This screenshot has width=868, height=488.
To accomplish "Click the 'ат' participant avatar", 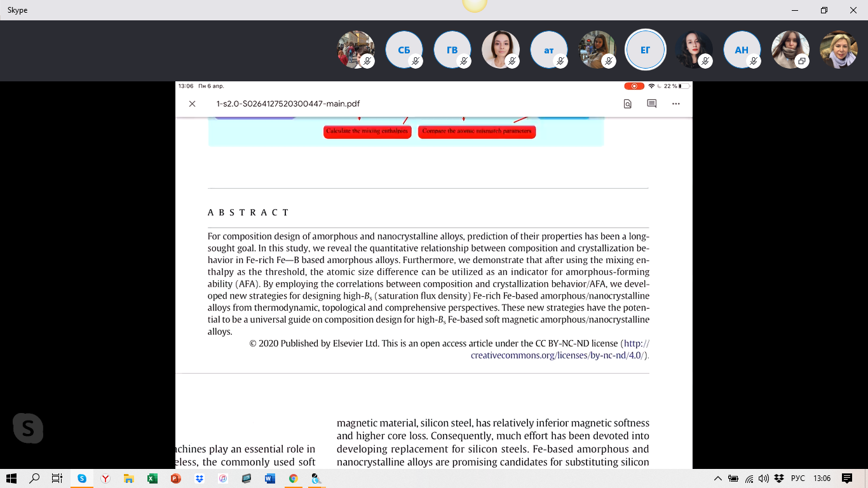I will 549,50.
